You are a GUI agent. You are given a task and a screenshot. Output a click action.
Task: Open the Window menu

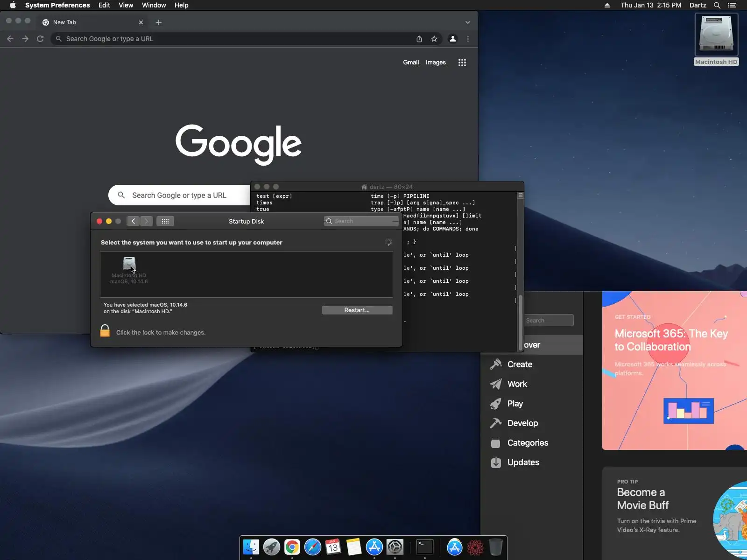point(154,5)
